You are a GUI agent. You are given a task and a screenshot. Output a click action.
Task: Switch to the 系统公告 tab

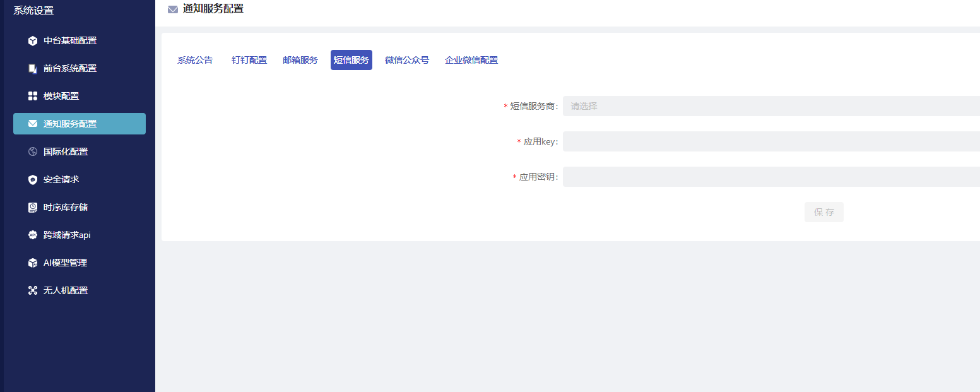pyautogui.click(x=195, y=60)
